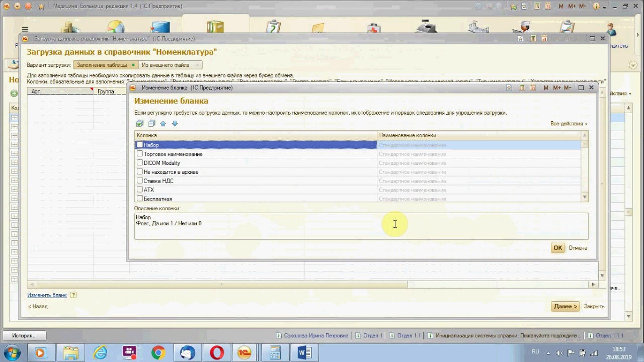This screenshot has height=362, width=644.
Task: Click Наименование cell for Набор row
Action: pos(479,145)
